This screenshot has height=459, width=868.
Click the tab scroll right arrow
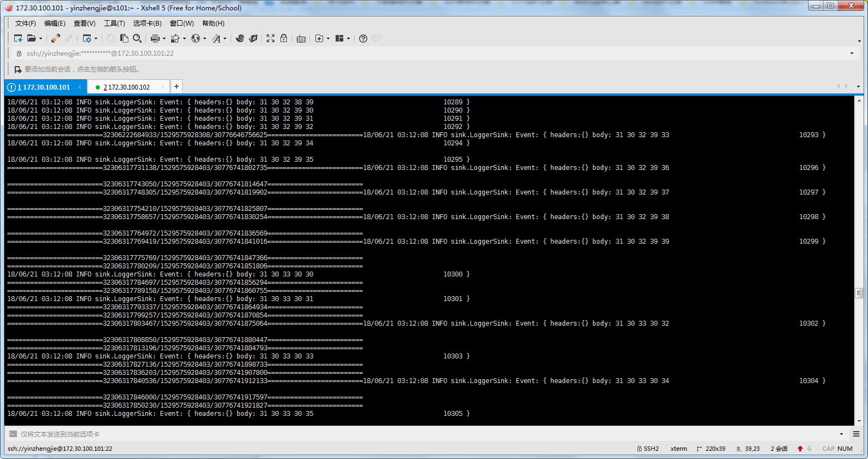pyautogui.click(x=846, y=86)
